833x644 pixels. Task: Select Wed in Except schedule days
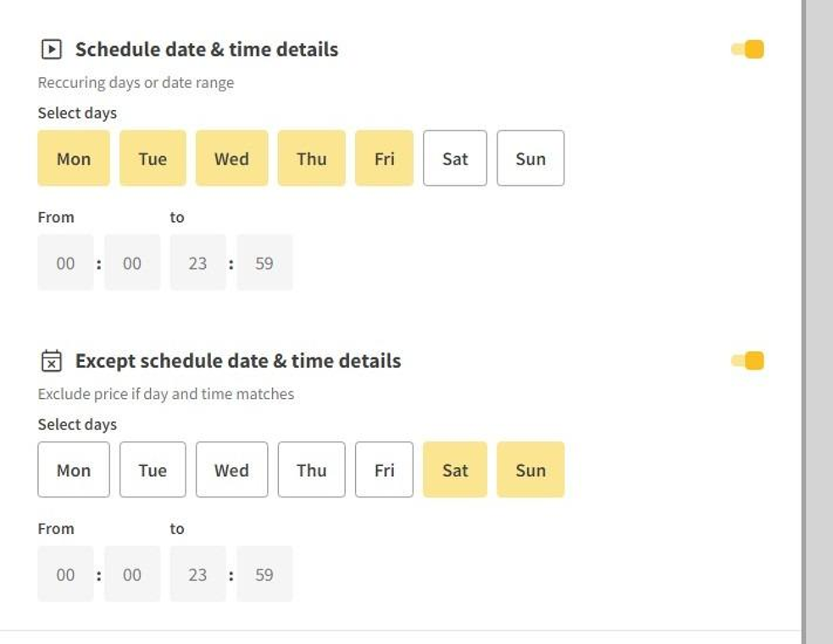tap(231, 469)
